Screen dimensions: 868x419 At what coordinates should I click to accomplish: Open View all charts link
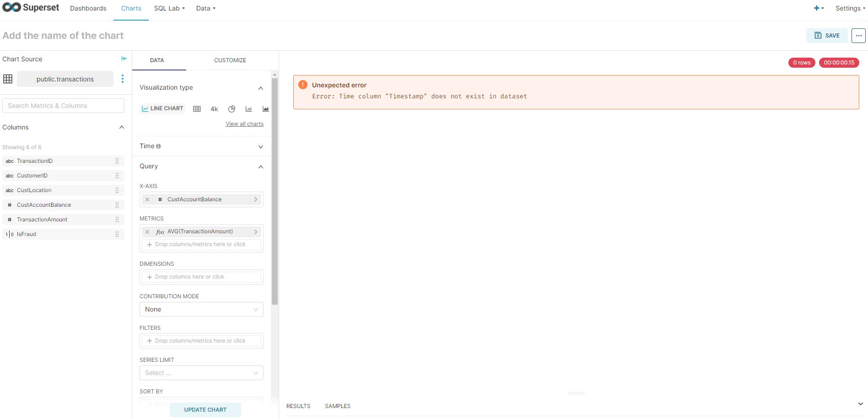(x=244, y=124)
